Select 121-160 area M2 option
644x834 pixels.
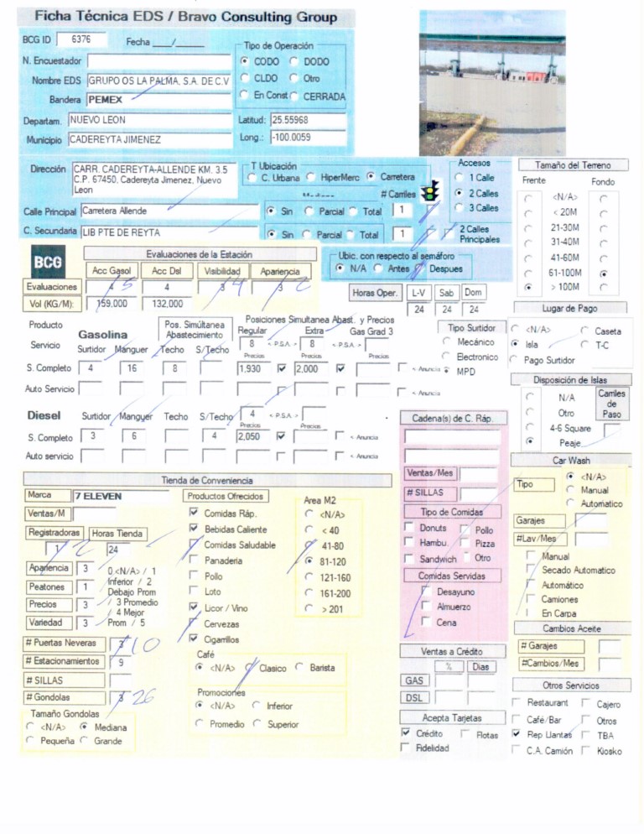(x=309, y=577)
